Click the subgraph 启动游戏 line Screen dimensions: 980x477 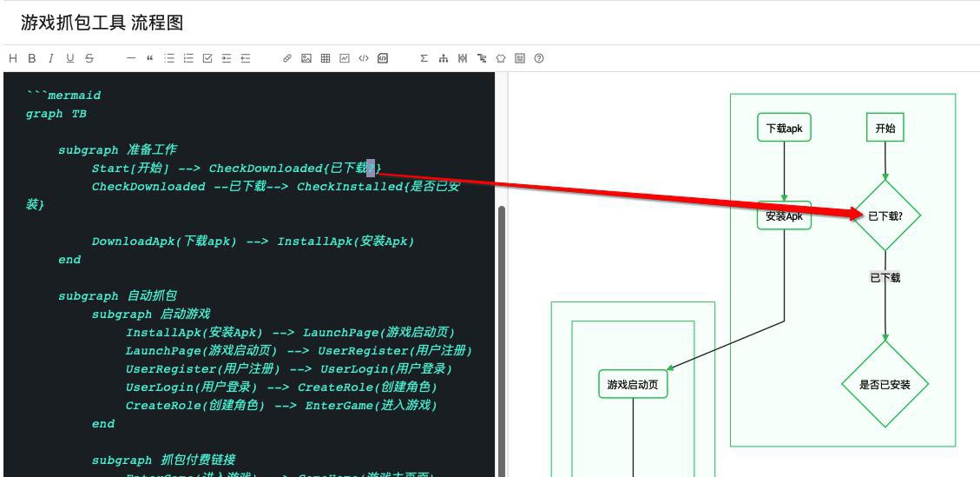151,315
